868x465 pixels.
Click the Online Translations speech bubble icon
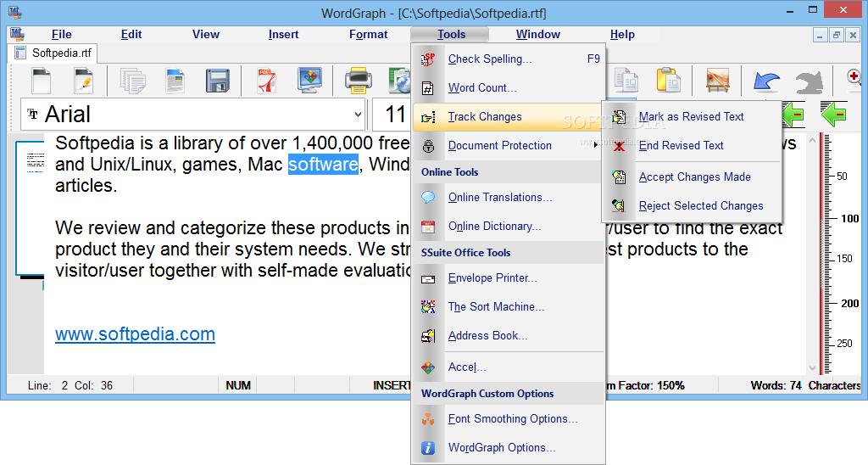coord(428,198)
